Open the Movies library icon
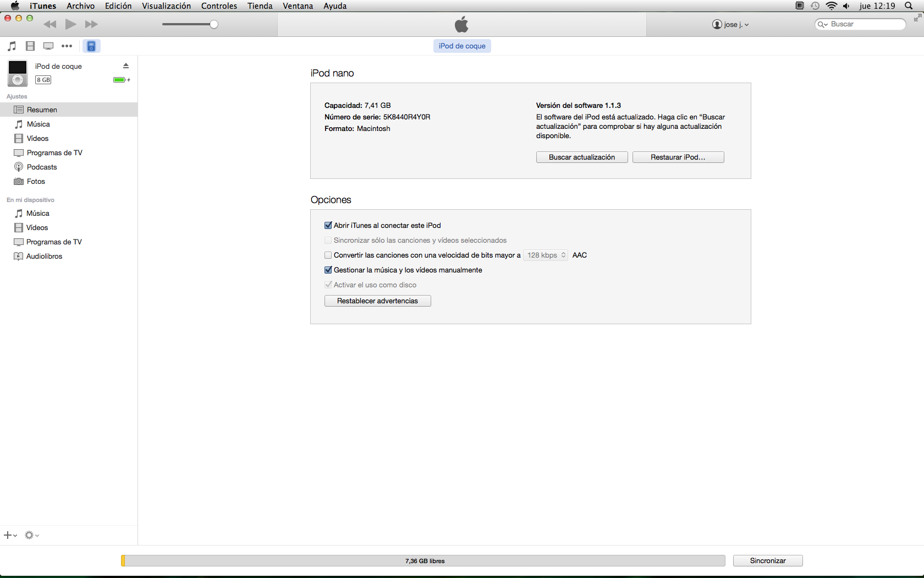The image size is (924, 578). coord(30,46)
